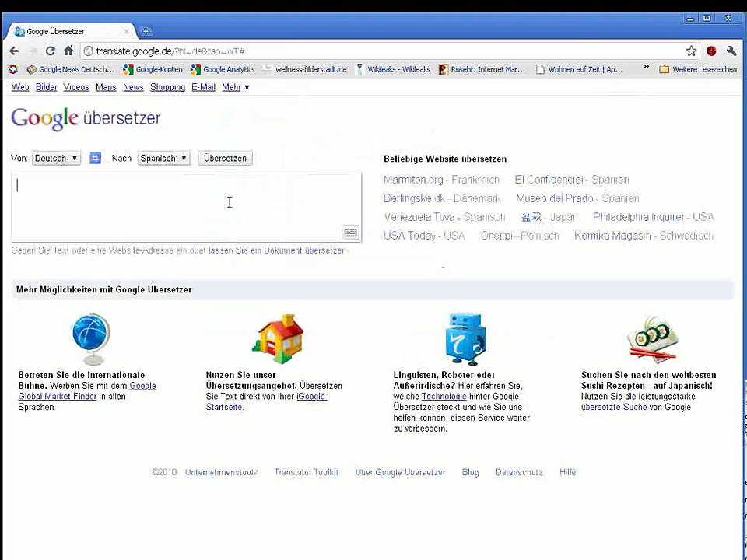Click the globe icon for international stage

[91, 338]
